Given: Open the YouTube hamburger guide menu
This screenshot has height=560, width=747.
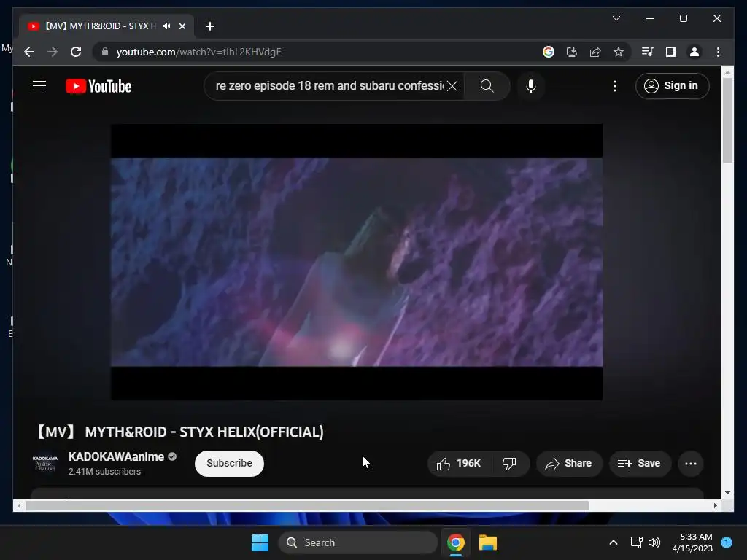Looking at the screenshot, I should click(x=39, y=86).
